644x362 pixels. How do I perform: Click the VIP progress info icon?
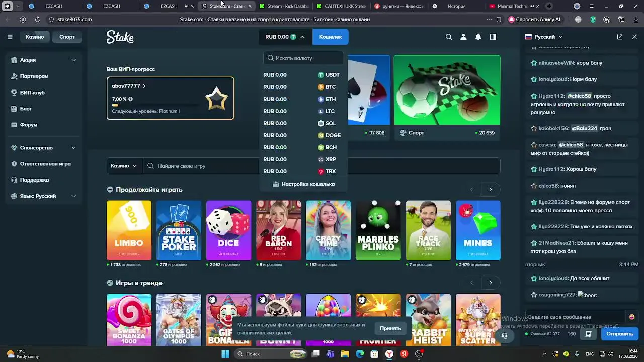(130, 99)
